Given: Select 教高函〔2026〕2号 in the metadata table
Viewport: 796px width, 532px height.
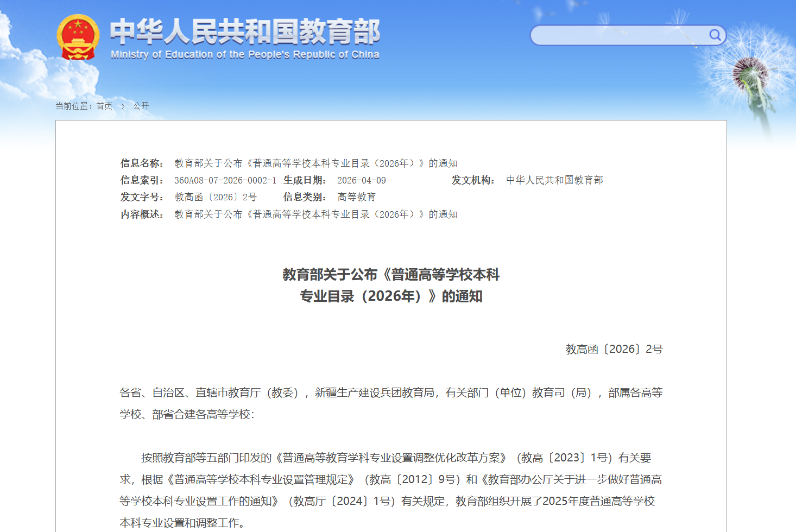Looking at the screenshot, I should click(216, 197).
